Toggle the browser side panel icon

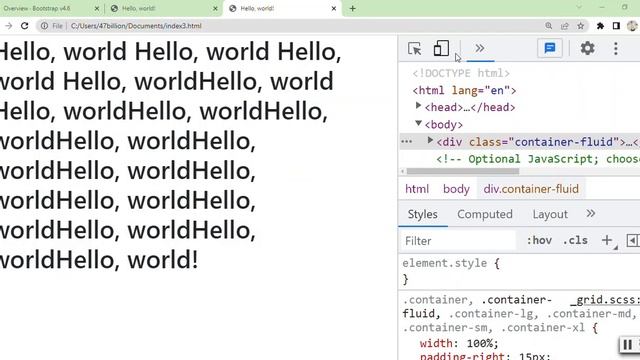[616, 26]
